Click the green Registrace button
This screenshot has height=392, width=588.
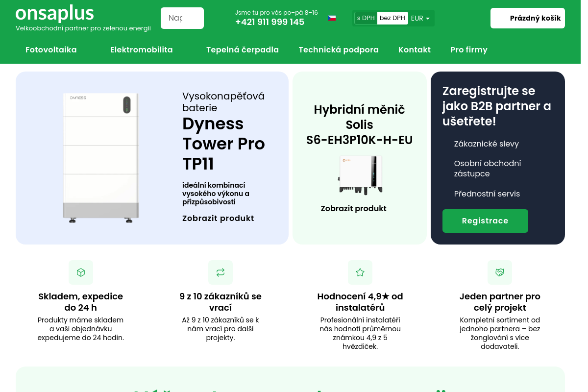click(485, 221)
